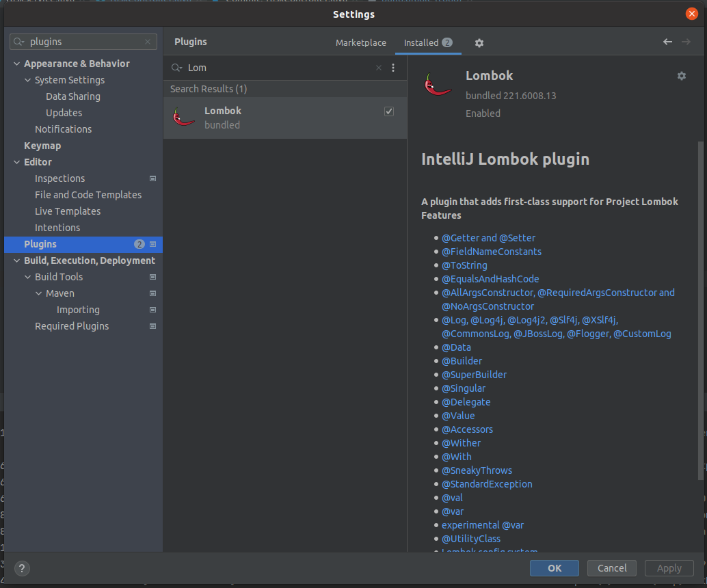Viewport: 707px width, 588px height.
Task: Select the Installed plugins tab
Action: [423, 42]
